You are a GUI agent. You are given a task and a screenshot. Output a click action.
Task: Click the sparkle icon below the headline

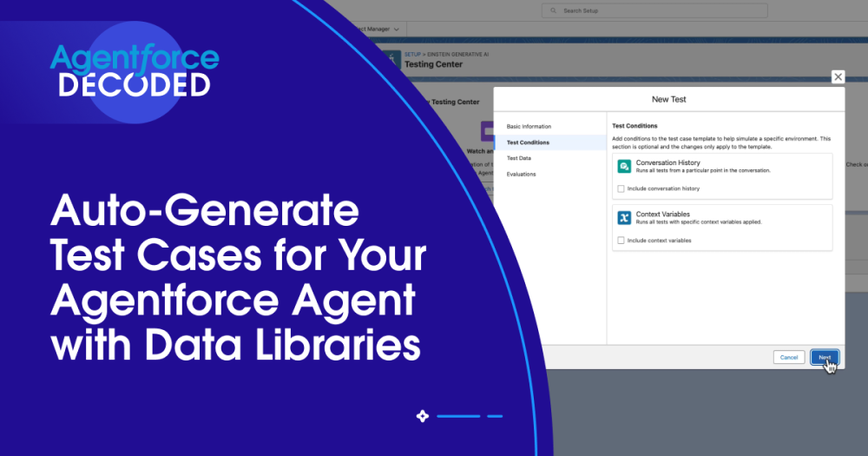coord(423,416)
